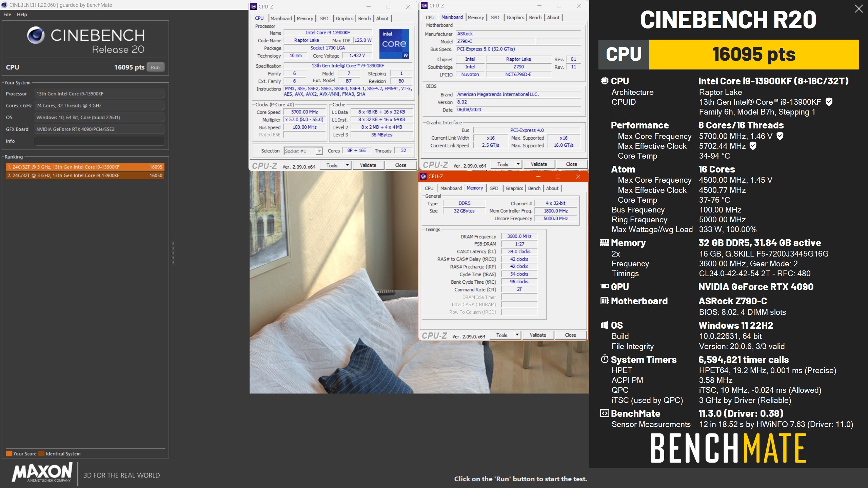This screenshot has width=868, height=488.
Task: Open Tools dropdown arrow in CPU-Z Memory window
Action: tap(517, 335)
